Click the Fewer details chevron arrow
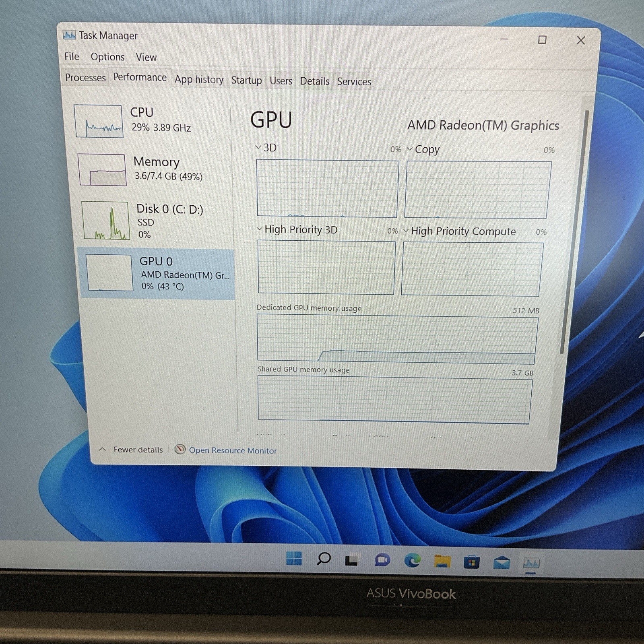Image resolution: width=644 pixels, height=644 pixels. (103, 449)
